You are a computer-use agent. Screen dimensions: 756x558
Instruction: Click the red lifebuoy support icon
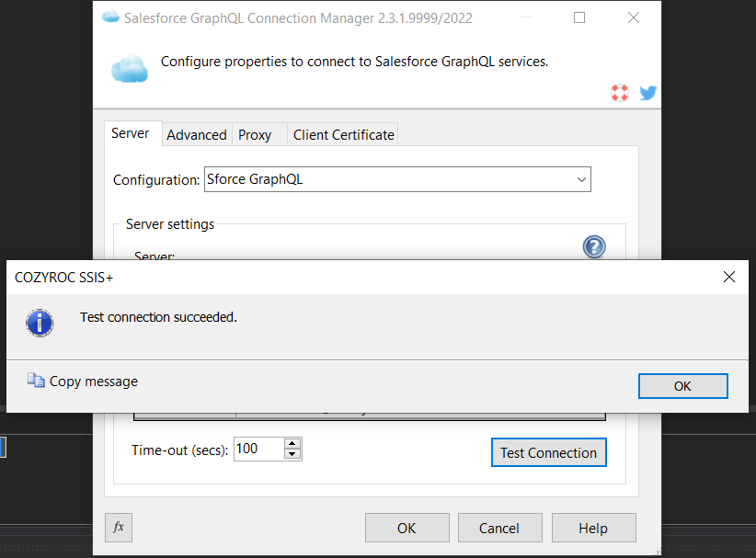(x=620, y=93)
